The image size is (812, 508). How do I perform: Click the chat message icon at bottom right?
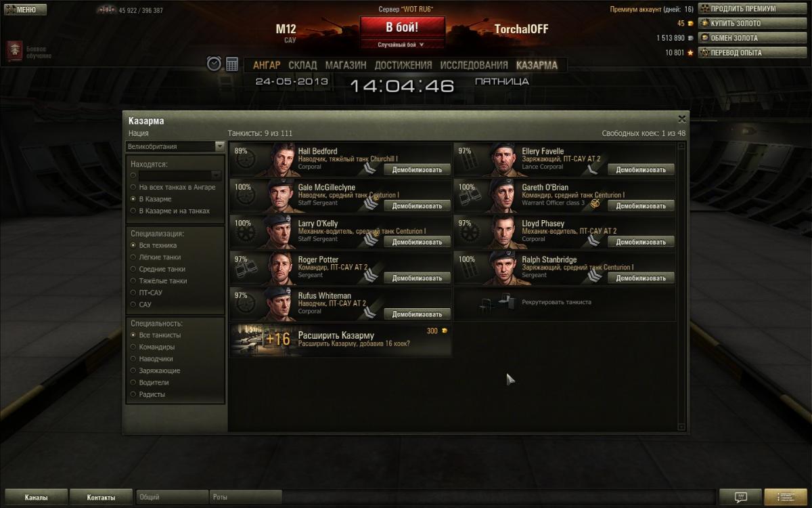741,497
